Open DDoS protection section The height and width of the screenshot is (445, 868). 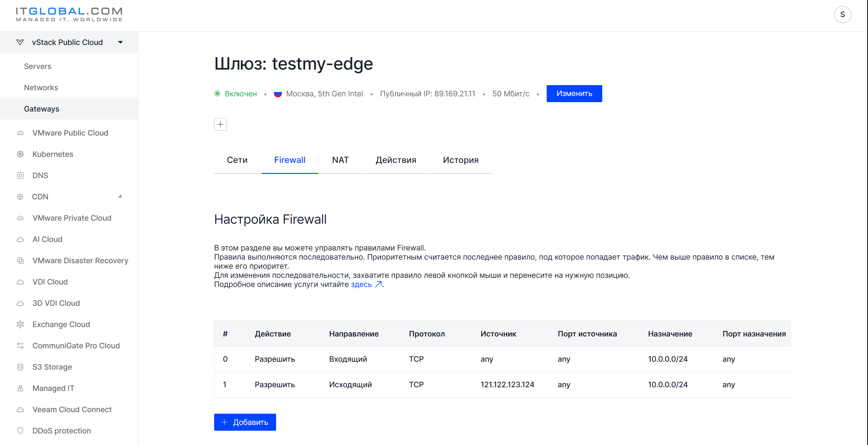click(x=61, y=431)
